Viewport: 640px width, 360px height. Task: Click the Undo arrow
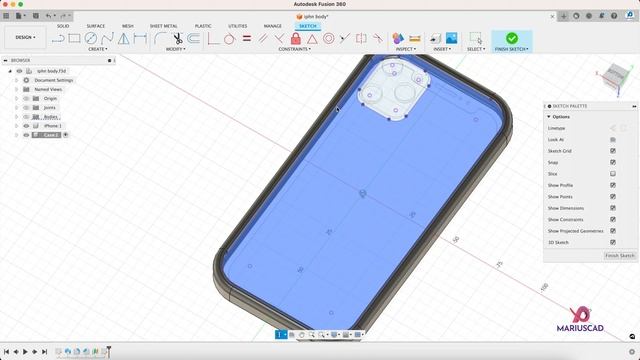coord(49,16)
